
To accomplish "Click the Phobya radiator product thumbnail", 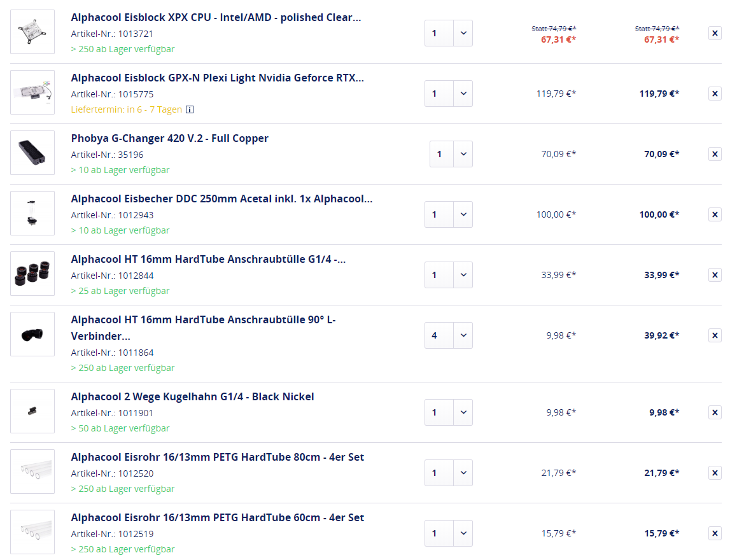I will 32,153.
